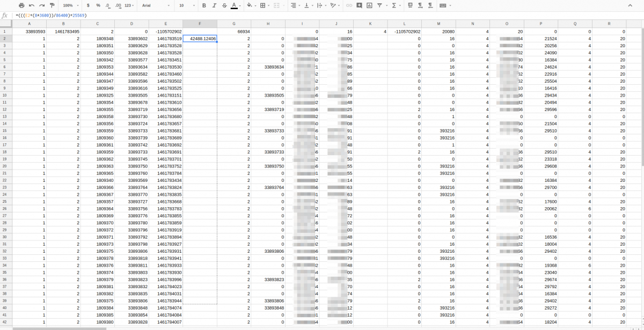Undo the last action
Viewport: 644px width, 330px height.
click(x=32, y=5)
